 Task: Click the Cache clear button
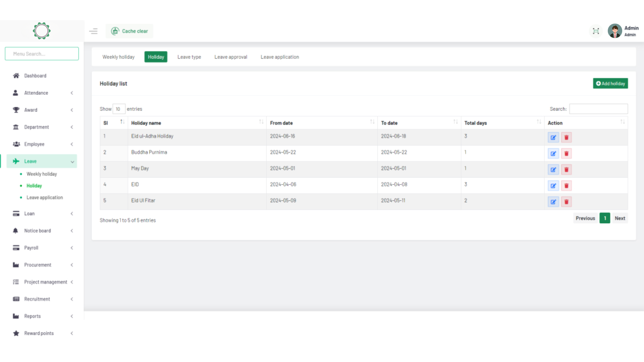tap(129, 31)
